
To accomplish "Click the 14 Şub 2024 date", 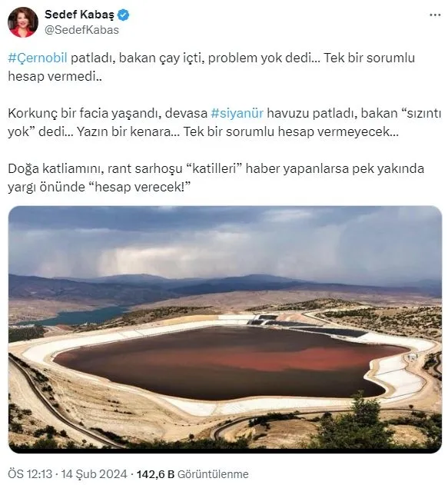I will pyautogui.click(x=95, y=474).
